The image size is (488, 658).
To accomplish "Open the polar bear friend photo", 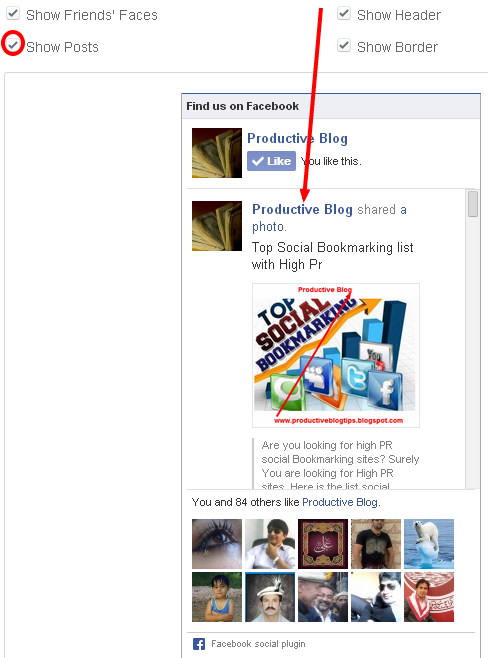I will 429,544.
